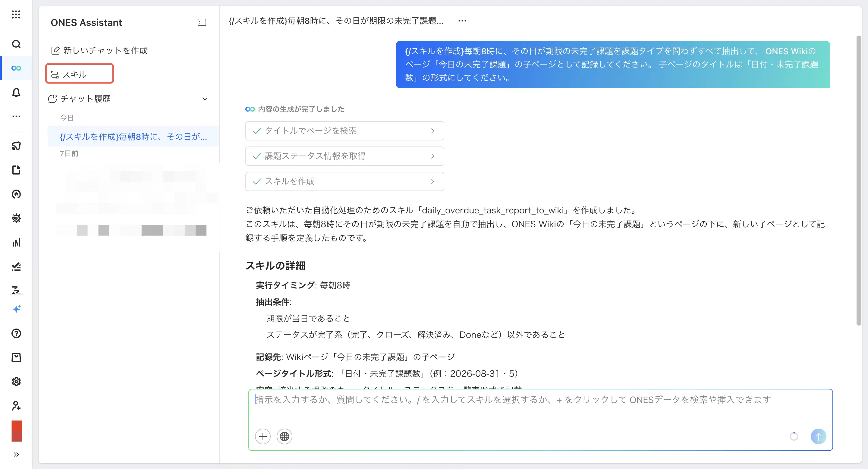Image resolution: width=868 pixels, height=469 pixels.
Task: Create a new chat with 新しいチャットを作成
Action: coord(99,51)
